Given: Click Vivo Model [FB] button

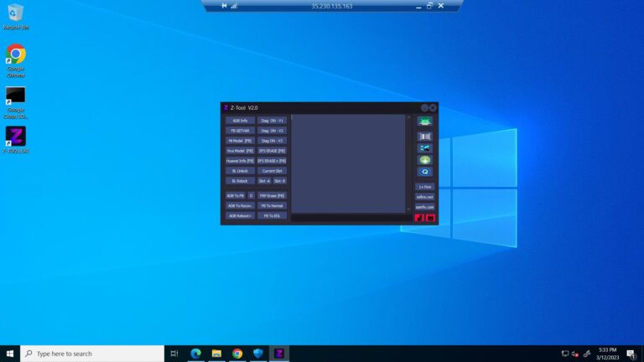Looking at the screenshot, I should pos(240,151).
